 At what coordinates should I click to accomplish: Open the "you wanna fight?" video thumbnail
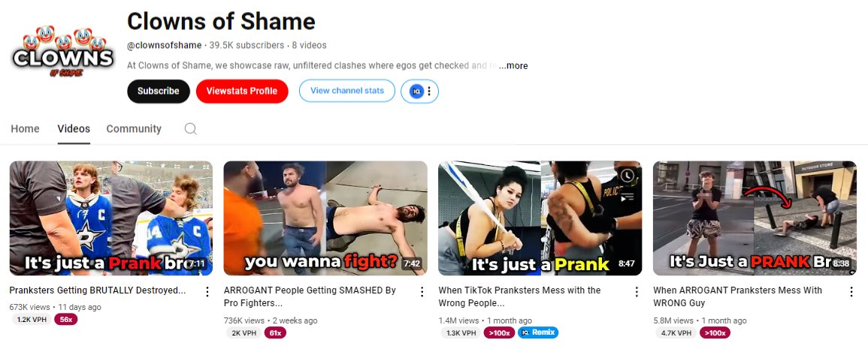pos(325,218)
